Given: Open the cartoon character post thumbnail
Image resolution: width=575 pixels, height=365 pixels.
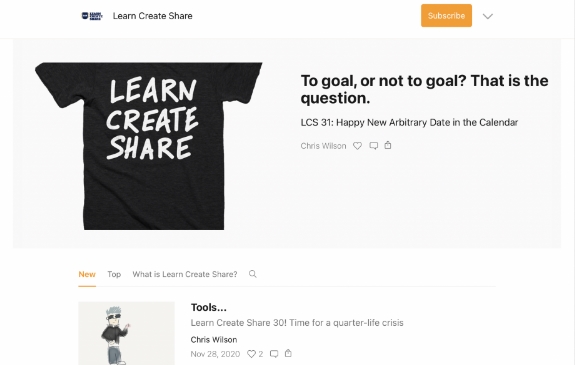Looking at the screenshot, I should tap(127, 333).
